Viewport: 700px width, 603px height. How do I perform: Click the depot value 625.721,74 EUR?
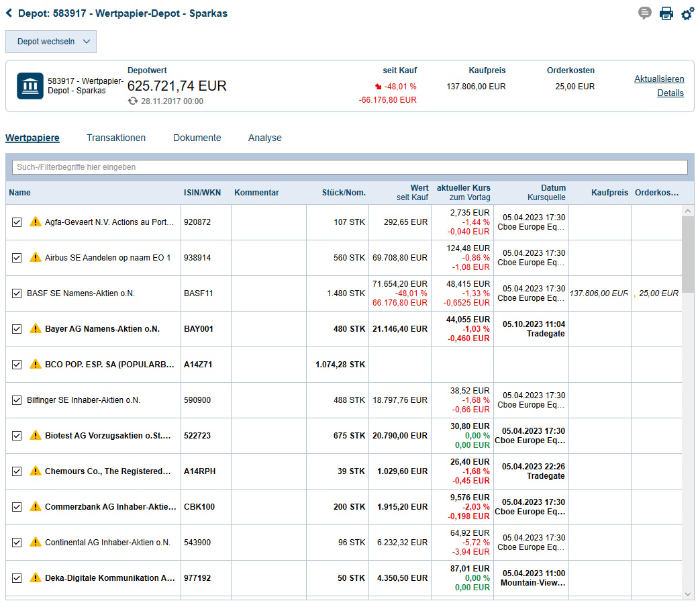177,85
